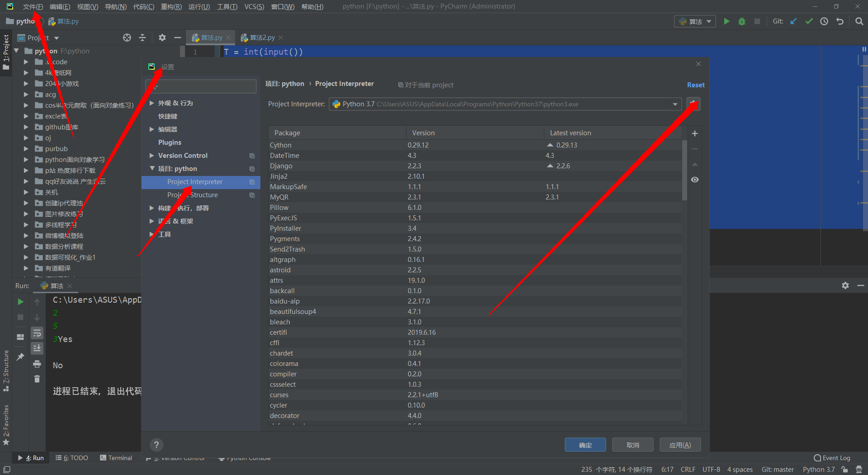868x475 pixels.
Task: Click the Git commit checkmark icon
Action: pyautogui.click(x=809, y=21)
